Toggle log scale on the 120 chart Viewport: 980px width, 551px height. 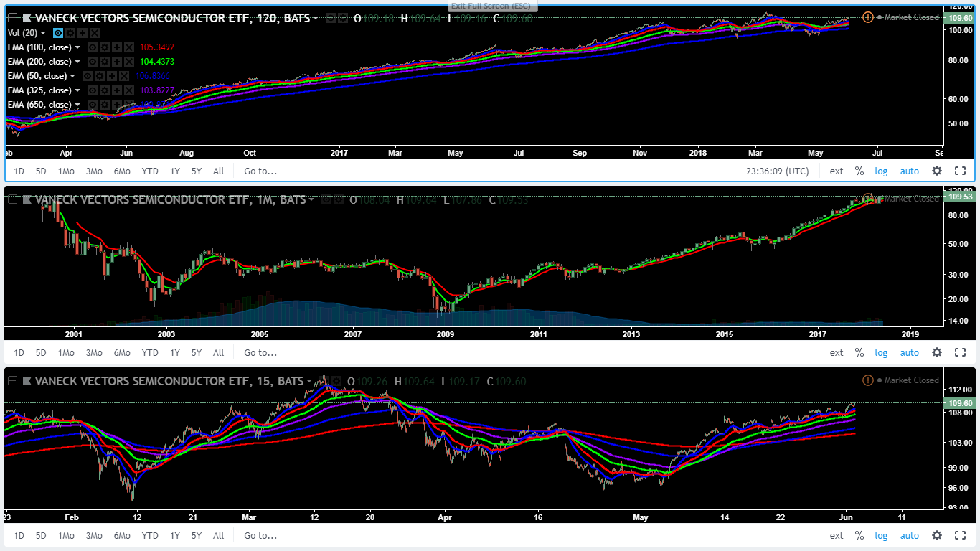[x=881, y=171]
